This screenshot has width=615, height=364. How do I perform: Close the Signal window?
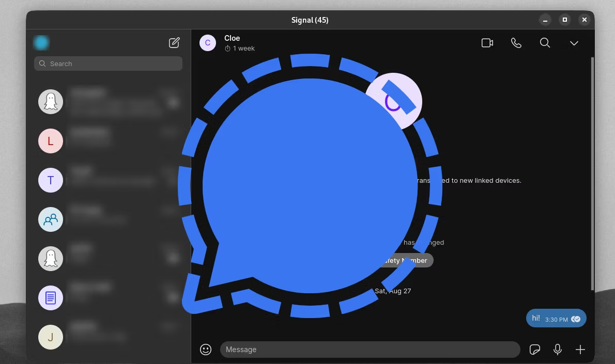[585, 20]
